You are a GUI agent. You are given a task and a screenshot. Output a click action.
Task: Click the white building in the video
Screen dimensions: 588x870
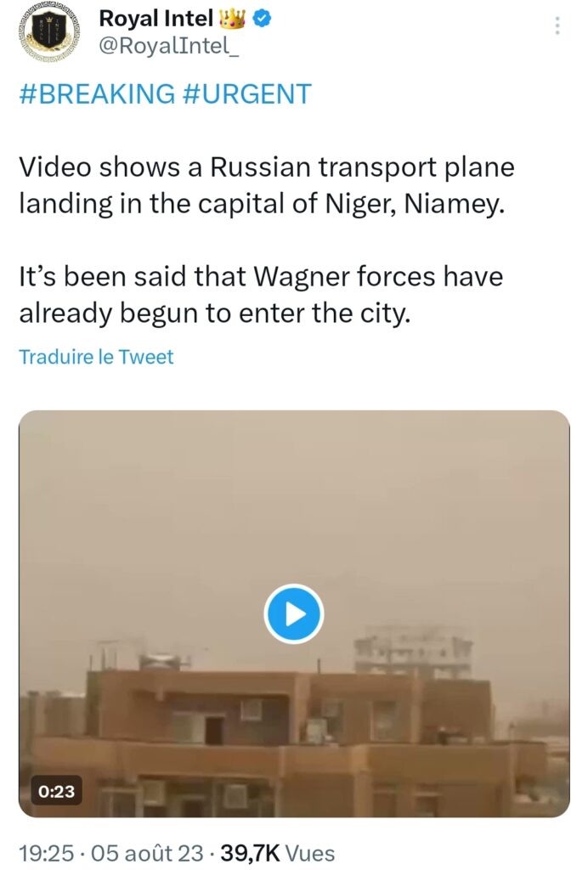pos(413,652)
